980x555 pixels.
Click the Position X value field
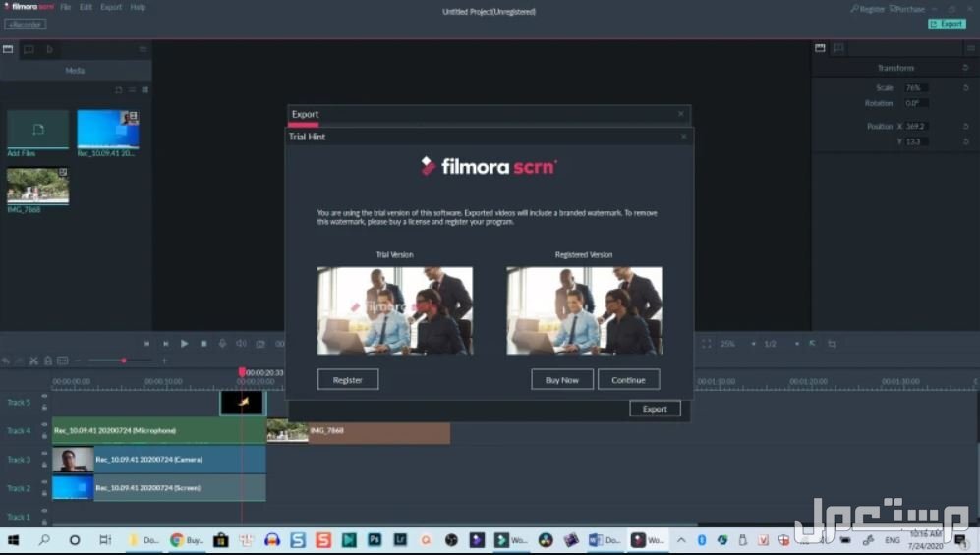[x=916, y=126]
